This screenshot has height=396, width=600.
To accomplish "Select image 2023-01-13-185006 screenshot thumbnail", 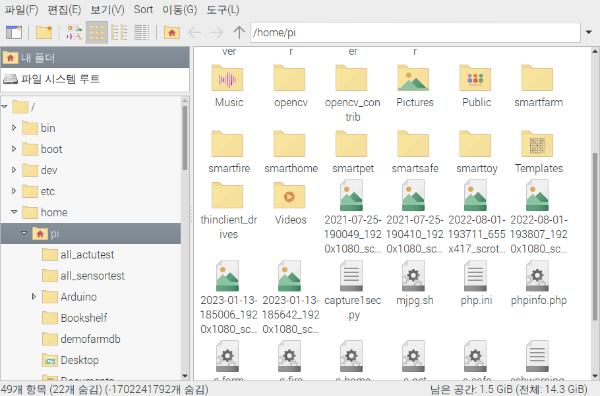I will 228,275.
